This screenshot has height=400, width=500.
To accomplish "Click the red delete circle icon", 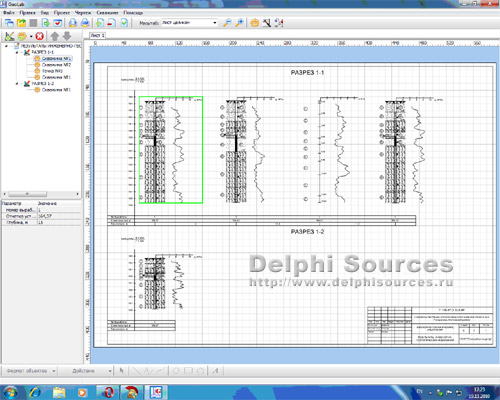I will point(39,36).
